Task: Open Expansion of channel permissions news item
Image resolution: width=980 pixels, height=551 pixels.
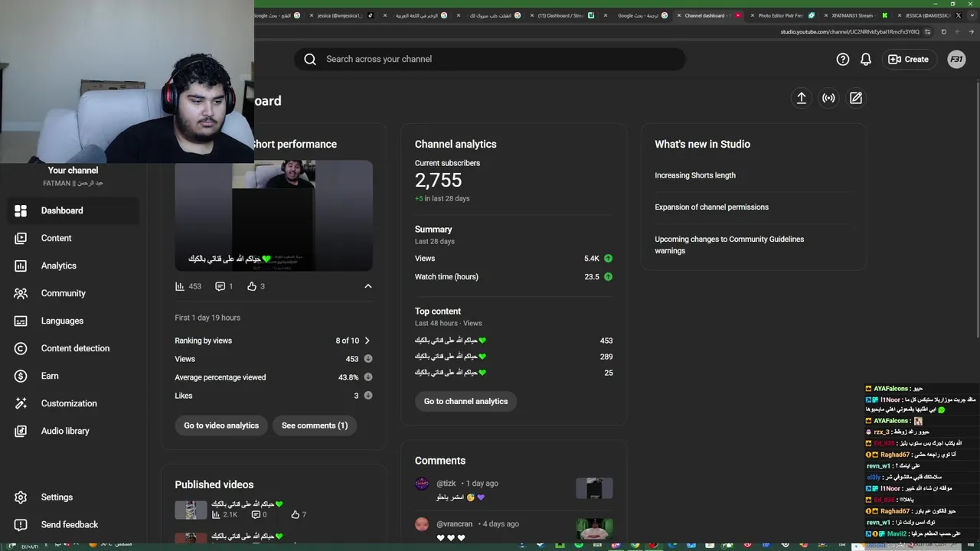Action: pyautogui.click(x=711, y=207)
